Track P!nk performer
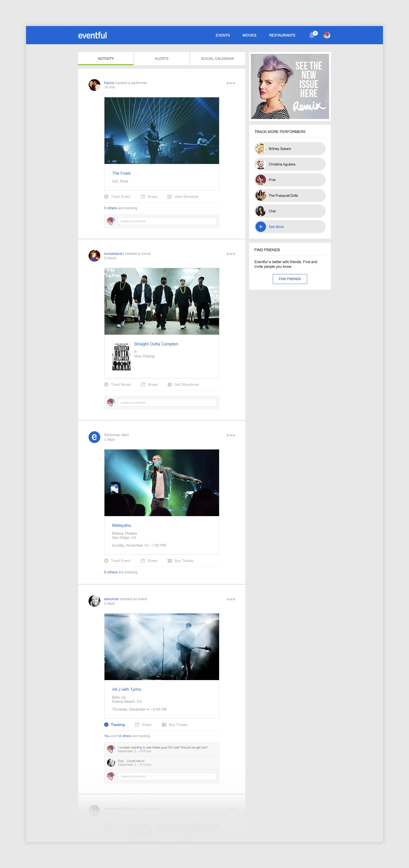The image size is (409, 868). (290, 180)
